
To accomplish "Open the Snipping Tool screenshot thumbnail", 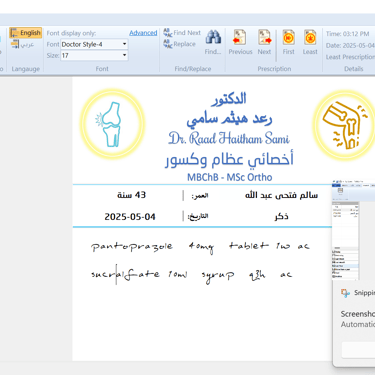I will coord(353,230).
